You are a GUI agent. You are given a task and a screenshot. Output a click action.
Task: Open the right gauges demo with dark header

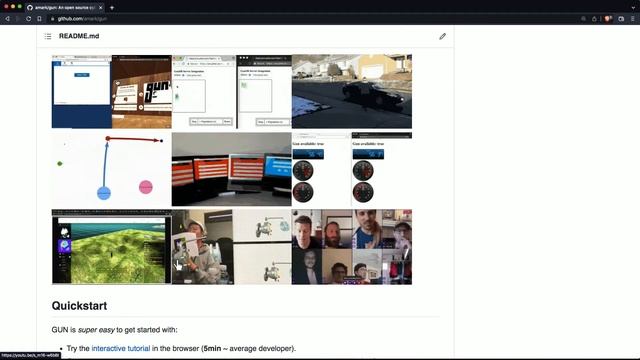(382, 169)
